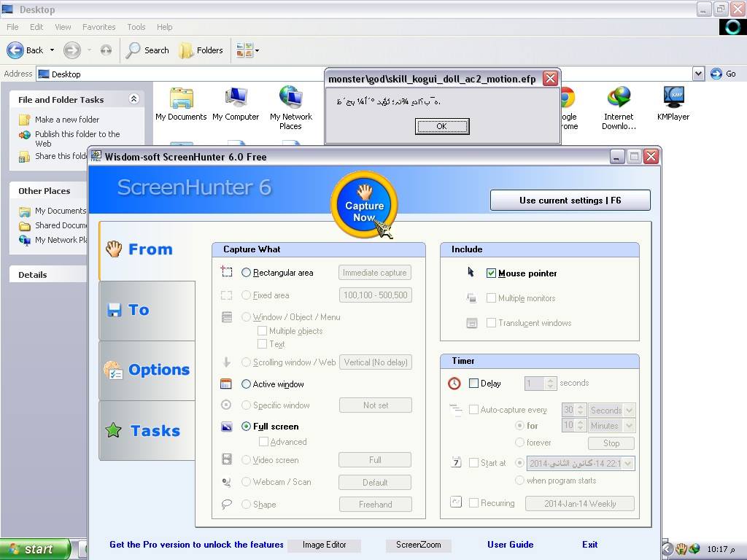Collapse the File and Folder Tasks panel
The image size is (747, 560).
pos(134,99)
